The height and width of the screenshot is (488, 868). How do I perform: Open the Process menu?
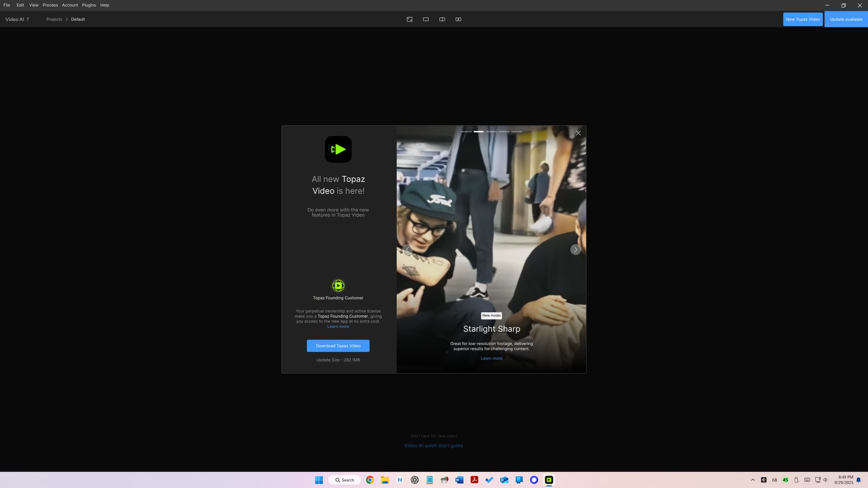click(50, 5)
